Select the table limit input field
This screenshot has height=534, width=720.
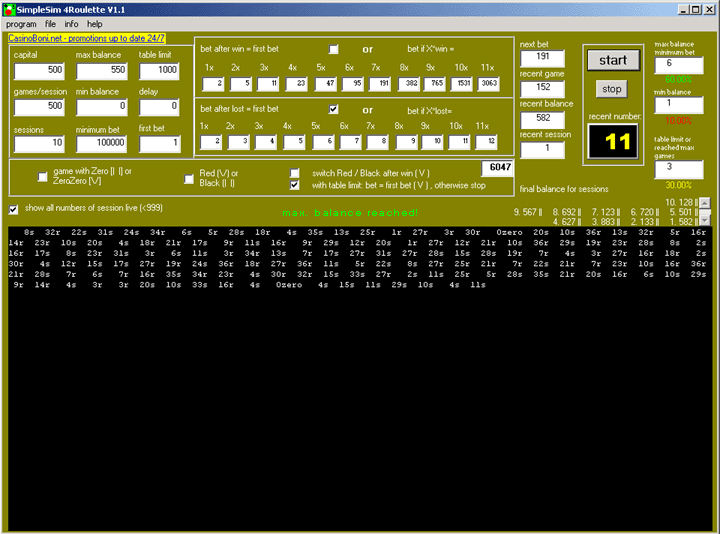(159, 71)
